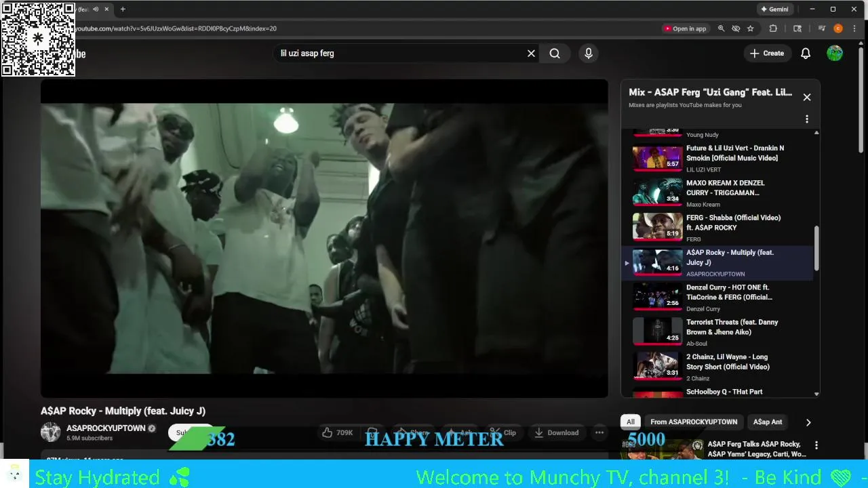868x488 pixels.
Task: Open YouTube notifications bell
Action: click(806, 54)
